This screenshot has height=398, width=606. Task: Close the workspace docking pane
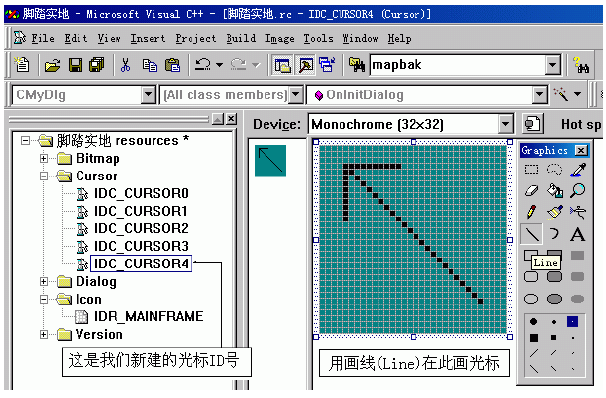tap(232, 119)
